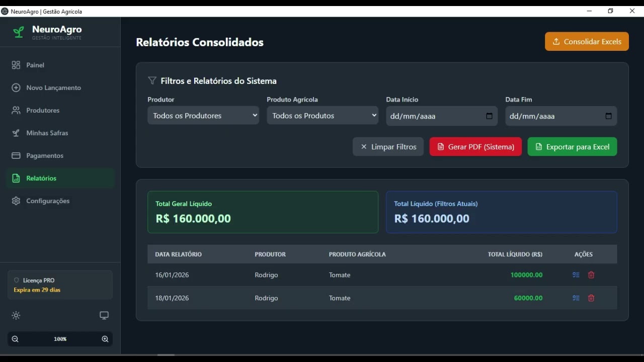Image resolution: width=644 pixels, height=362 pixels.
Task: Click the Data Início date field
Action: point(442,116)
